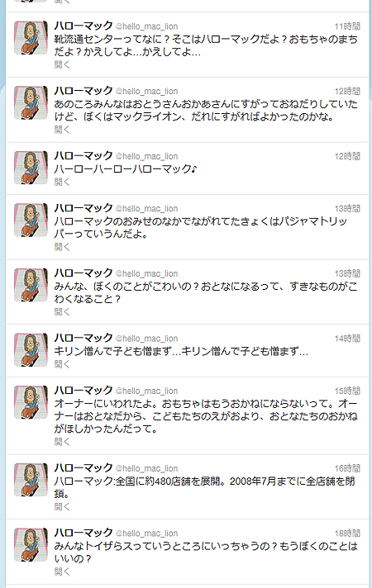Open ハローマック name on the 14時間 tweet
Screen dimensions: 372x588
click(83, 338)
